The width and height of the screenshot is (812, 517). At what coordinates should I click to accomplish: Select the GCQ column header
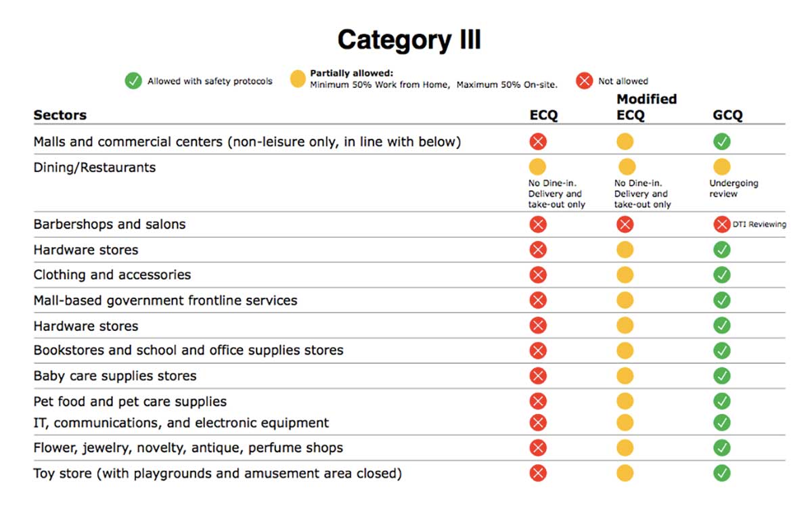click(727, 115)
